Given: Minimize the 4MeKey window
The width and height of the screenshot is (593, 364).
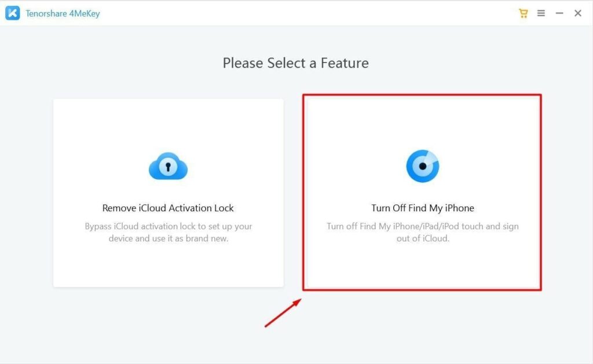Looking at the screenshot, I should (x=559, y=13).
